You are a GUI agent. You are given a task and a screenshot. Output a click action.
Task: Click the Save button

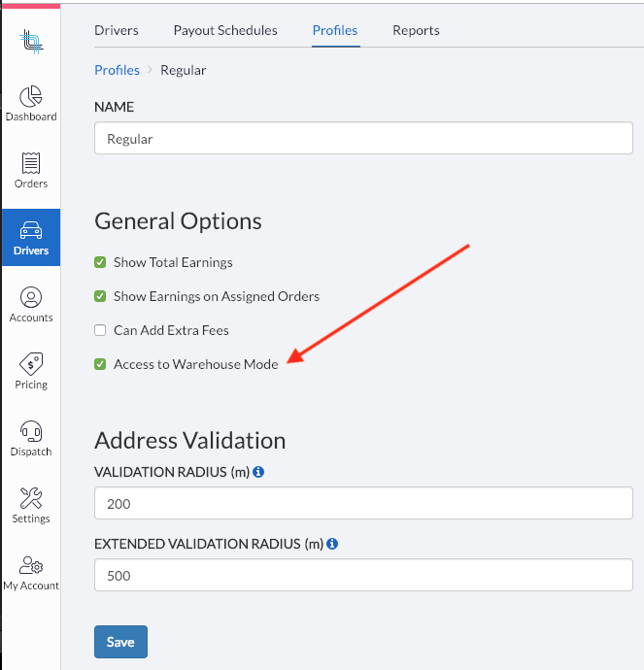click(121, 642)
